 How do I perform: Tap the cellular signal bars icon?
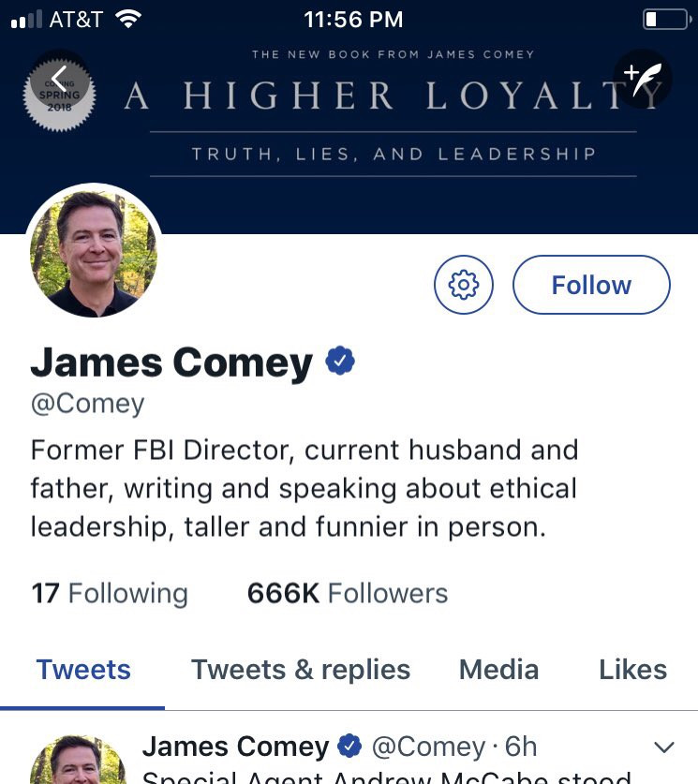[25, 20]
